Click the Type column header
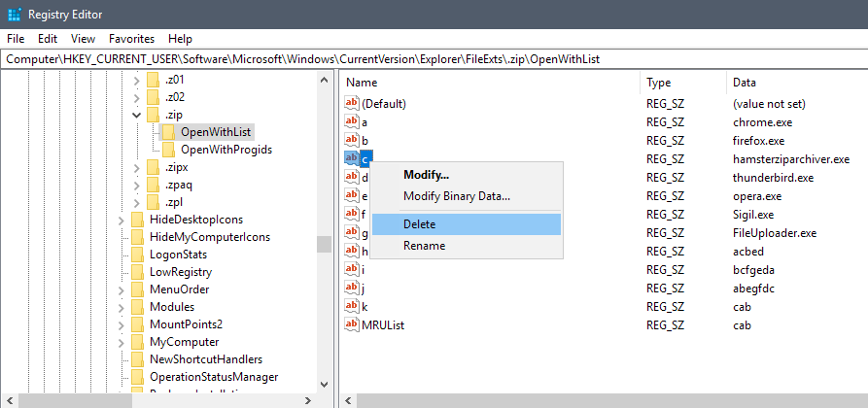The height and width of the screenshot is (408, 868). [x=683, y=83]
